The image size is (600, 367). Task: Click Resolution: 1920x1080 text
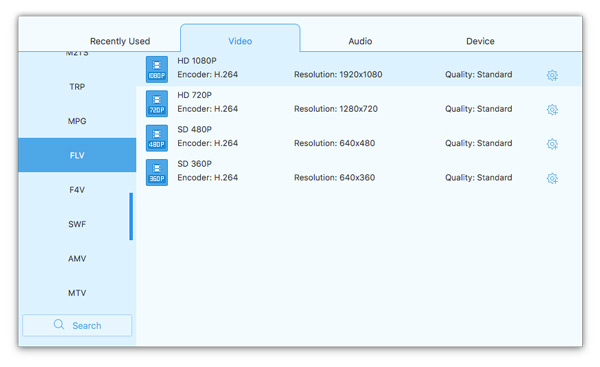pos(338,75)
